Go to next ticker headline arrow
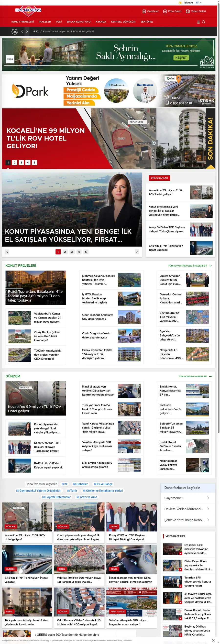This screenshot has width=220, height=644. tap(27, 32)
